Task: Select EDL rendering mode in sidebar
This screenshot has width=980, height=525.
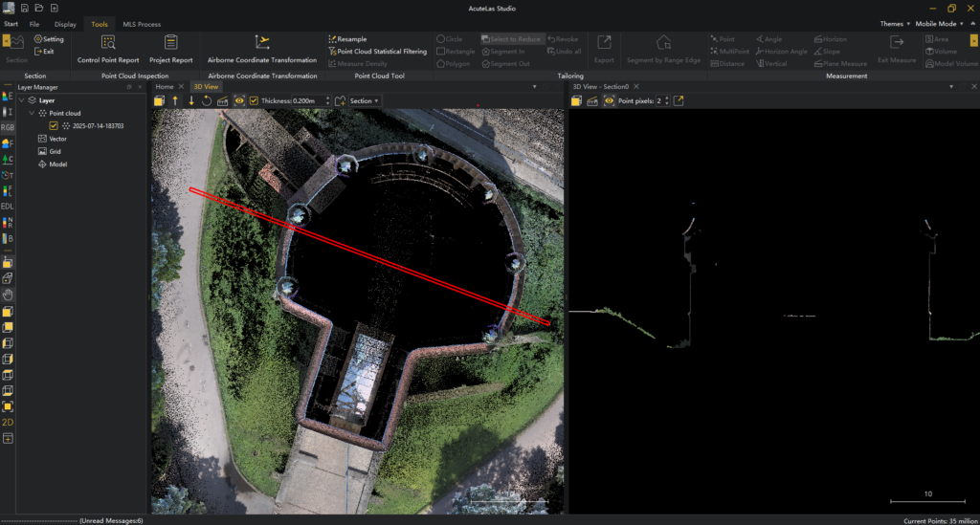Action: (x=8, y=206)
